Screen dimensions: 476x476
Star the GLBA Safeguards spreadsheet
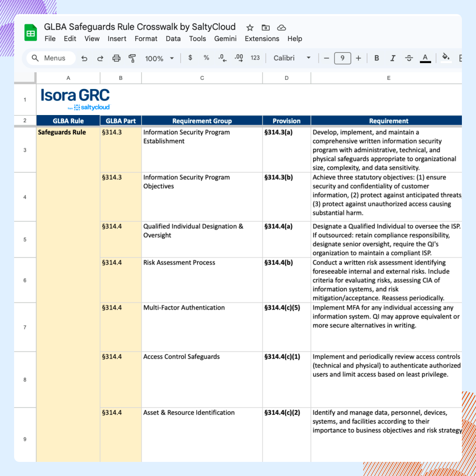pyautogui.click(x=250, y=27)
